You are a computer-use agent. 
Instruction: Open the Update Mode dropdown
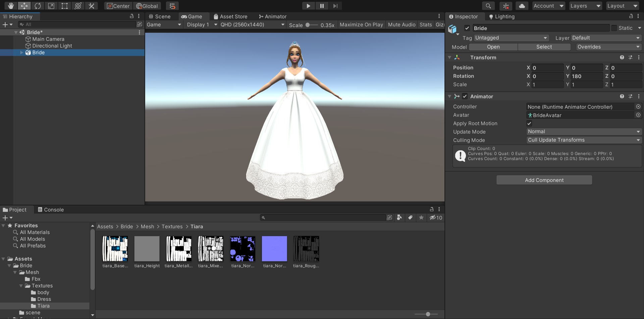(584, 132)
